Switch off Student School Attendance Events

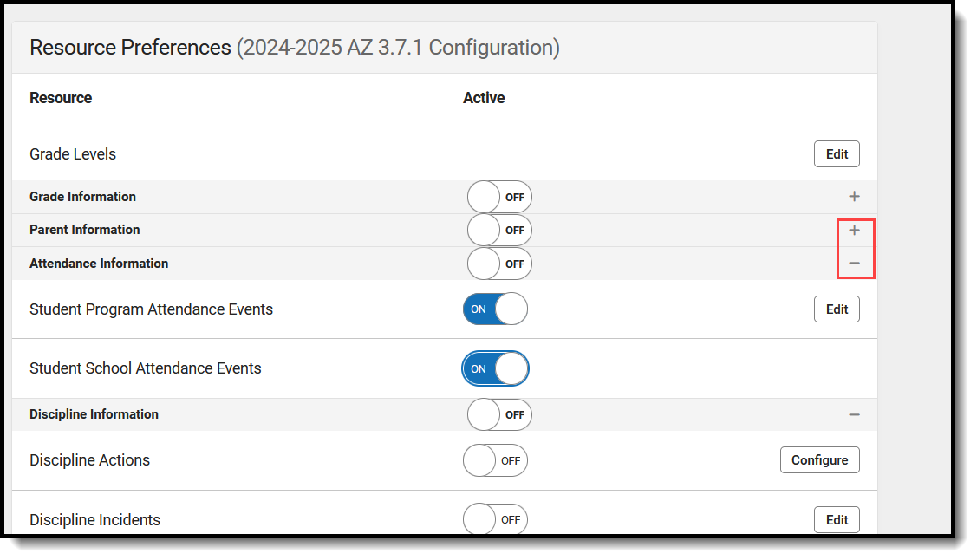(x=495, y=368)
